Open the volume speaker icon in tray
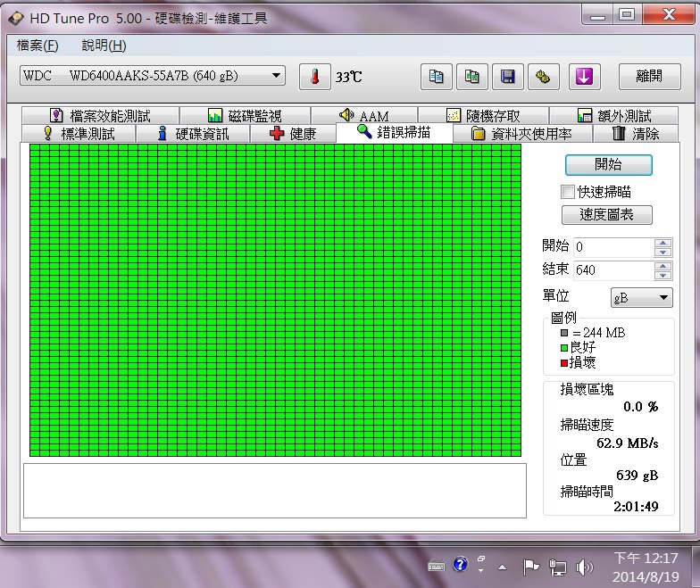Image resolution: width=700 pixels, height=588 pixels. point(585,566)
